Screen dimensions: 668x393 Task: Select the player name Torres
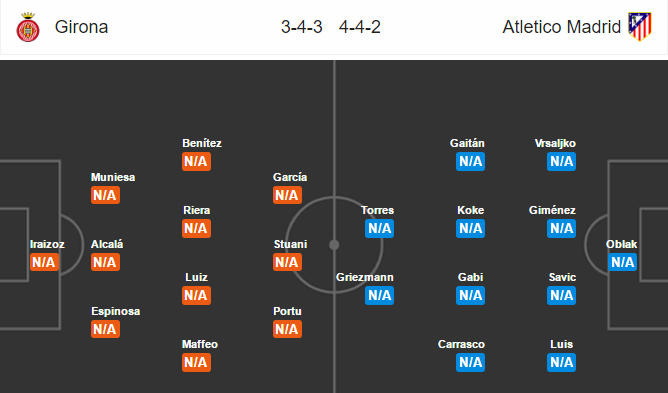pos(377,210)
